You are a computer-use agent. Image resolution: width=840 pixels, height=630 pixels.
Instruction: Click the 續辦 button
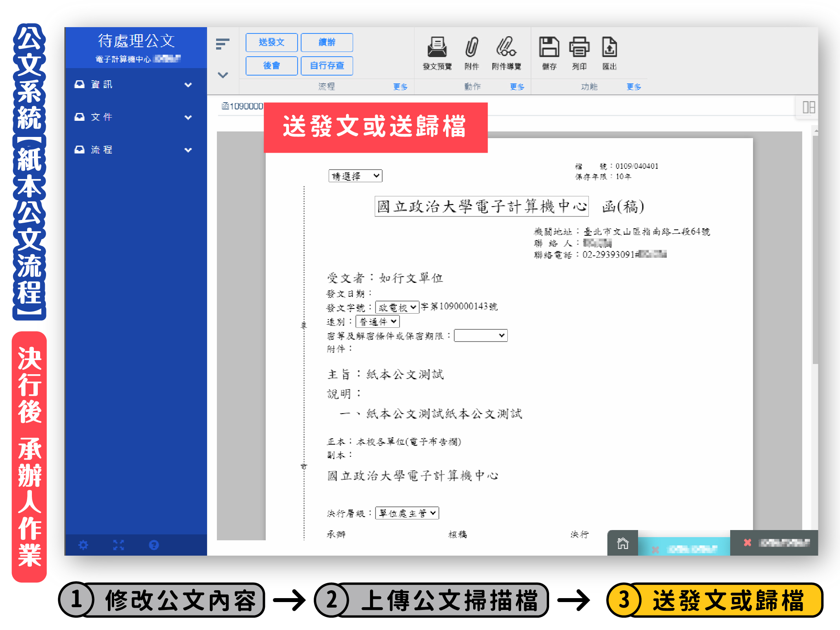(327, 42)
